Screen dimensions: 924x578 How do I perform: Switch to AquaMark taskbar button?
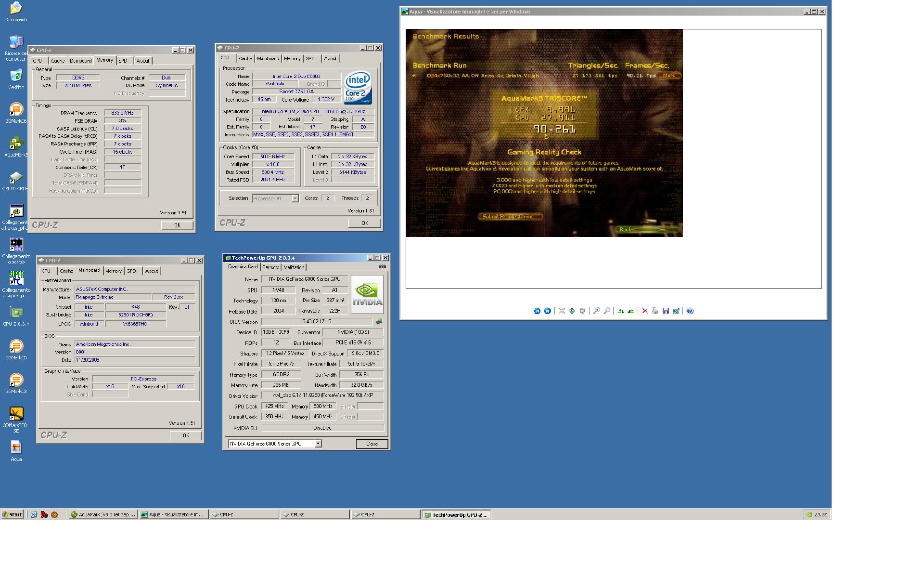pyautogui.click(x=103, y=514)
